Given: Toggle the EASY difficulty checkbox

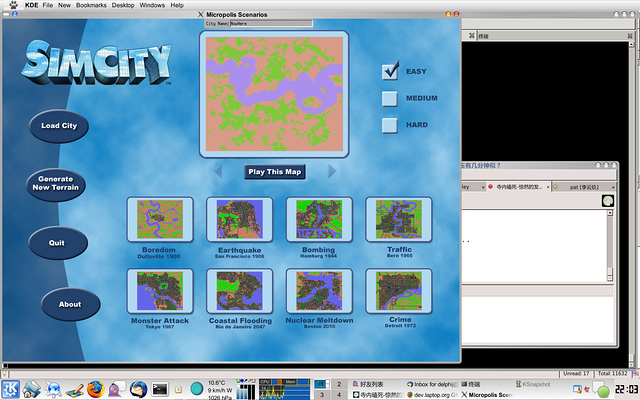Looking at the screenshot, I should coord(390,72).
